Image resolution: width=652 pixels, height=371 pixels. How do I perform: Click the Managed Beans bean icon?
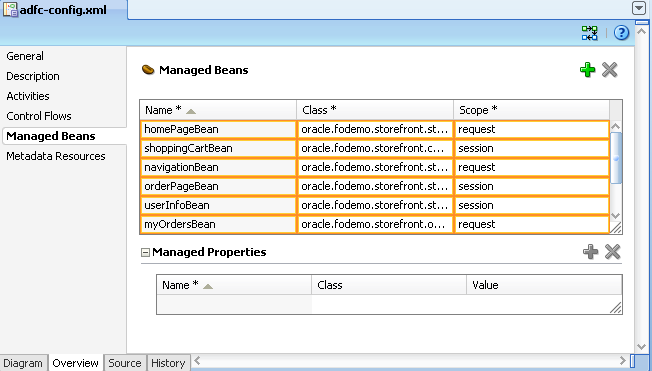tap(148, 69)
